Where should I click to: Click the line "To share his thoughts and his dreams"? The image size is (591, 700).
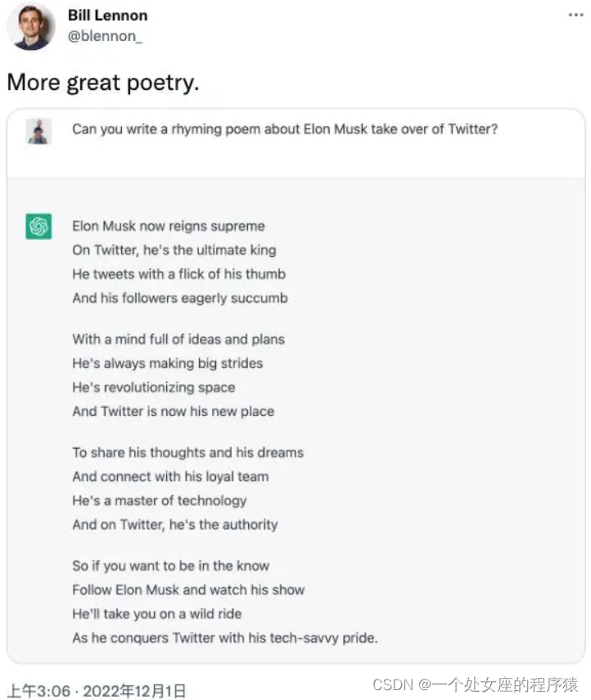[x=187, y=452]
